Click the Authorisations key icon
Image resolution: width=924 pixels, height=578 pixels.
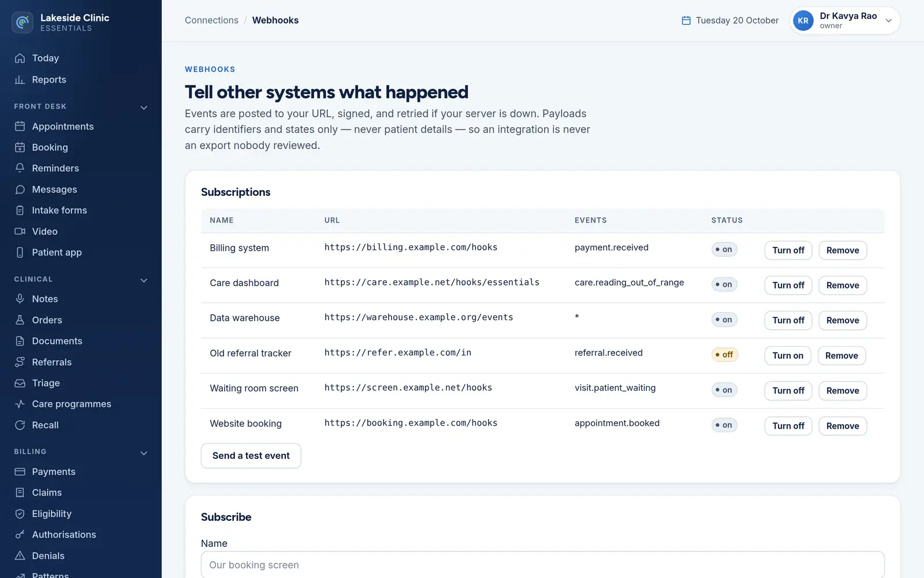(20, 535)
